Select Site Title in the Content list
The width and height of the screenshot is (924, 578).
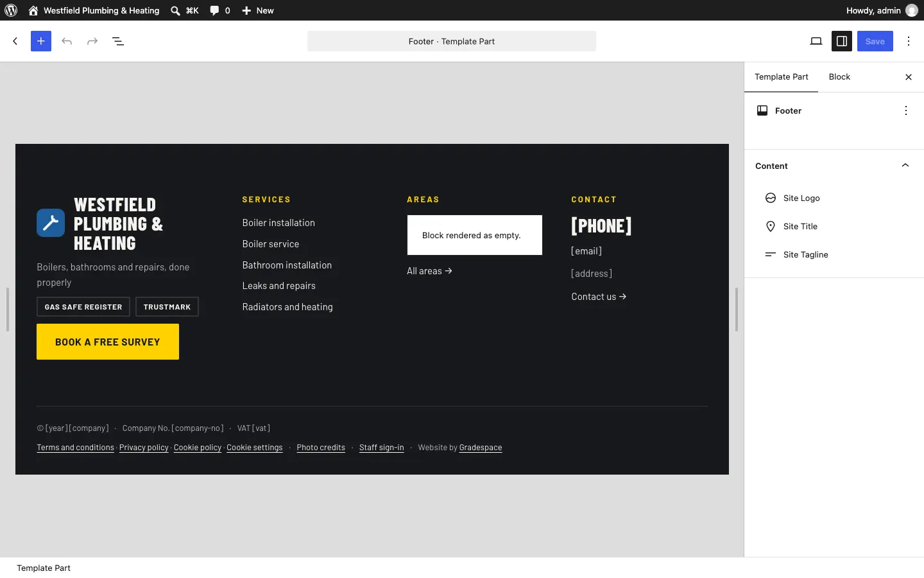pos(834,226)
